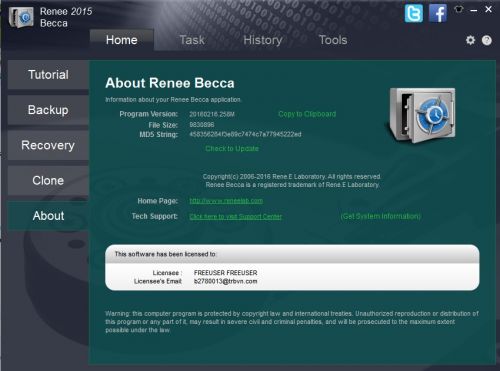
Task: Click the copyright notice text
Action: click(292, 181)
